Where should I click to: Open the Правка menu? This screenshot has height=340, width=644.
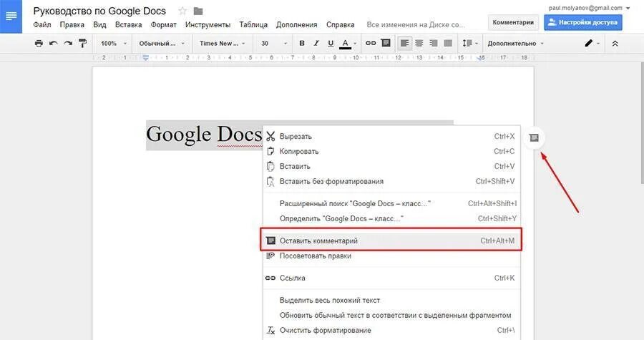coord(72,24)
